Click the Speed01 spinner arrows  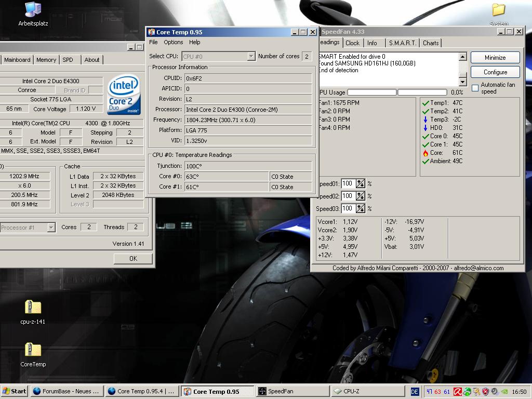tap(361, 183)
